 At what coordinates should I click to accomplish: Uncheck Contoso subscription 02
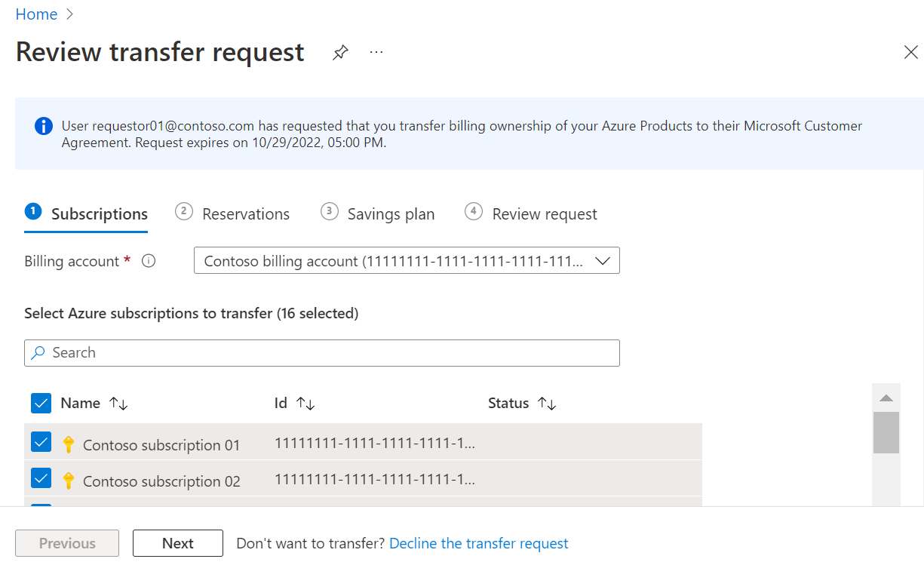pyautogui.click(x=41, y=478)
